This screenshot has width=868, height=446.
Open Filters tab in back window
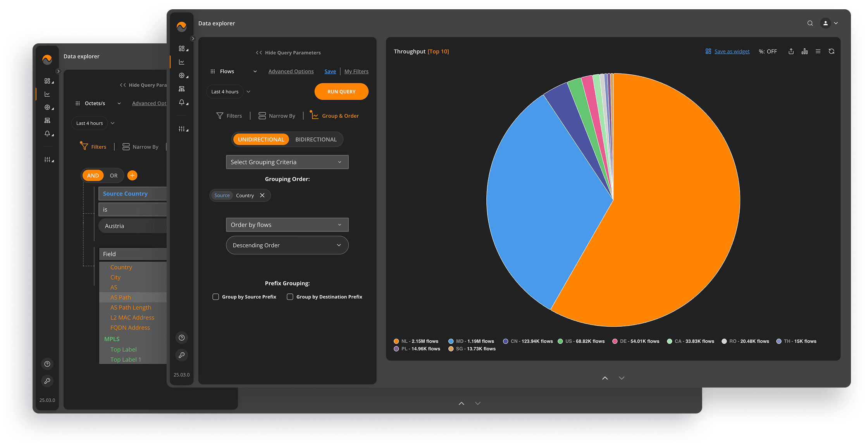pos(93,147)
